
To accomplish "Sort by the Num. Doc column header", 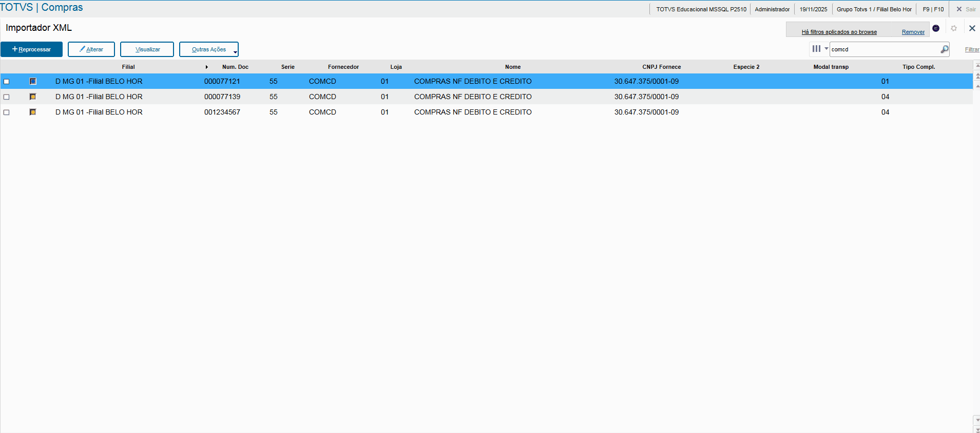I will [x=235, y=67].
